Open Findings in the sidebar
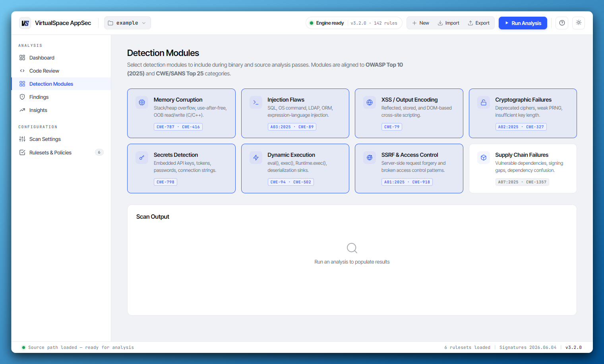The height and width of the screenshot is (364, 604). pos(61,97)
